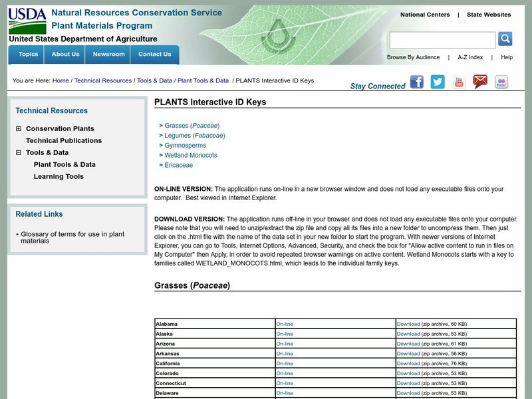This screenshot has height=399, width=532.
Task: Open the YouTube icon link
Action: click(x=459, y=82)
